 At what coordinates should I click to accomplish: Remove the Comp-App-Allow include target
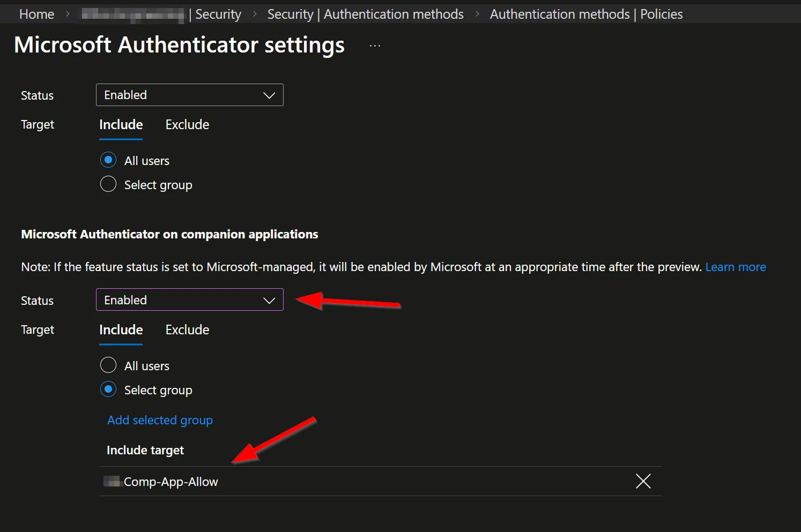click(x=643, y=481)
